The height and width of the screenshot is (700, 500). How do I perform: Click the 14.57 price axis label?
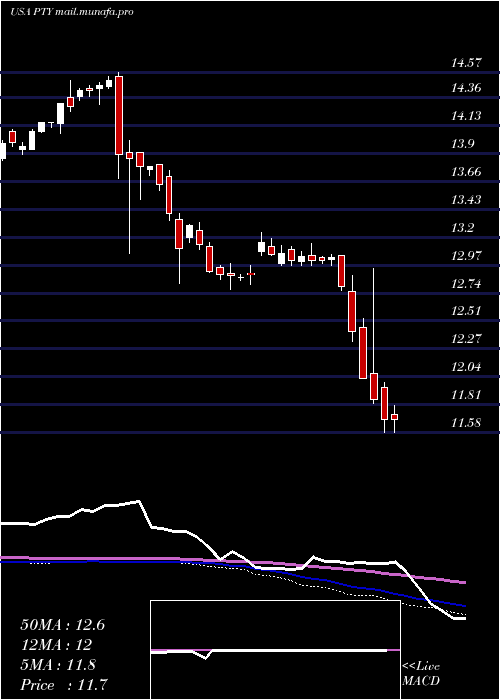pos(466,63)
